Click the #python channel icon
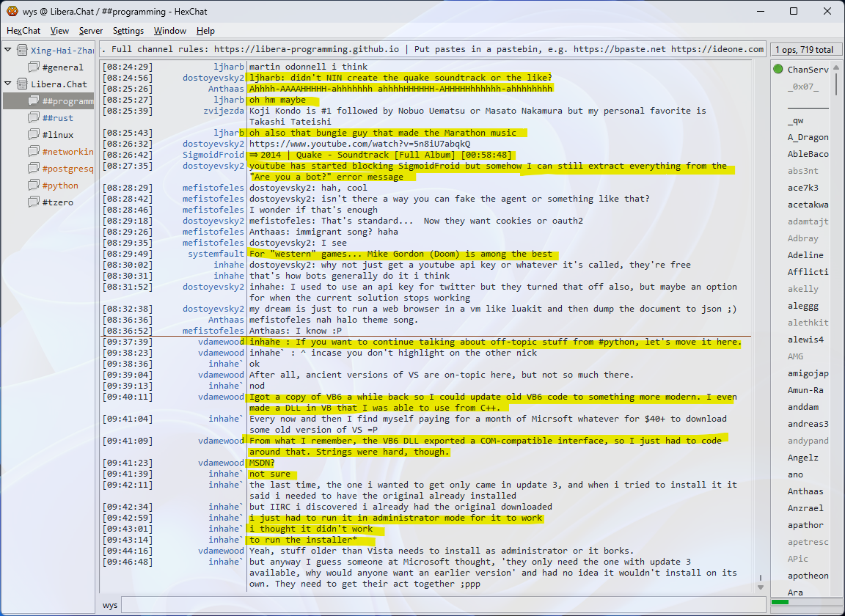 [x=33, y=186]
